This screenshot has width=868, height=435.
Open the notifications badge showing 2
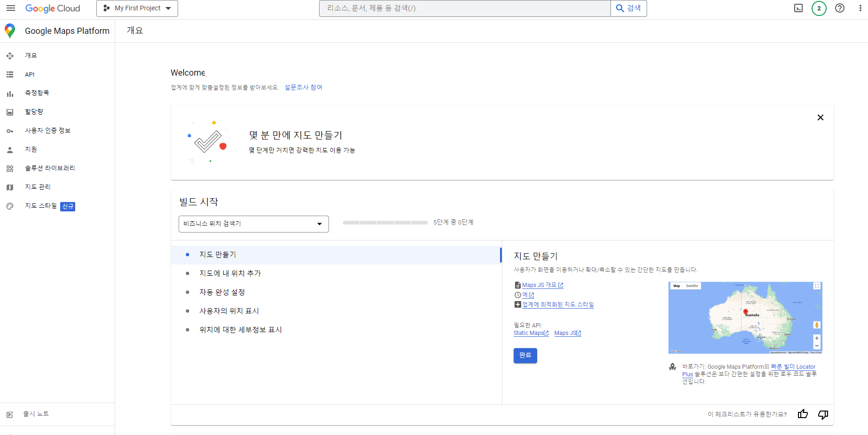[819, 8]
